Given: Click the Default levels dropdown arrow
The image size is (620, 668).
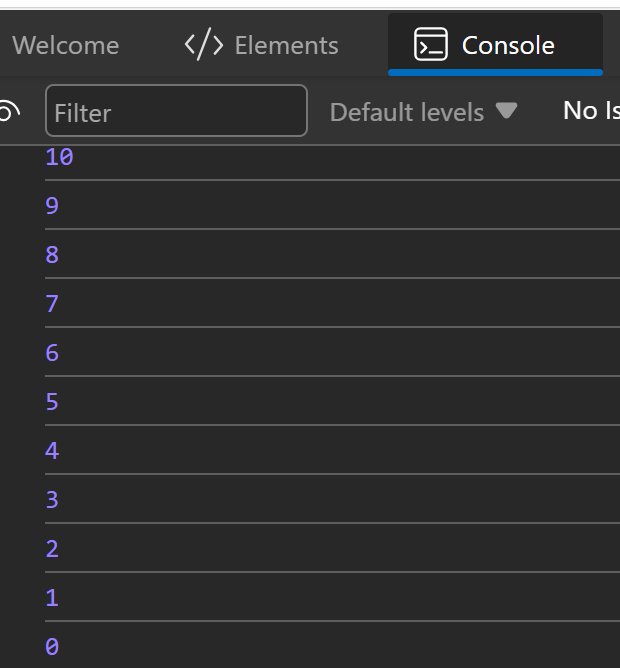Looking at the screenshot, I should [x=507, y=111].
